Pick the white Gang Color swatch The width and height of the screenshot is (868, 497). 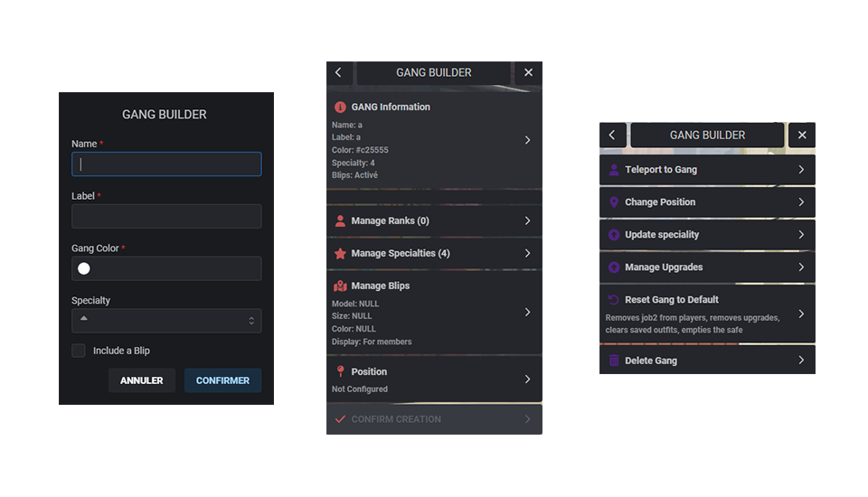[84, 268]
